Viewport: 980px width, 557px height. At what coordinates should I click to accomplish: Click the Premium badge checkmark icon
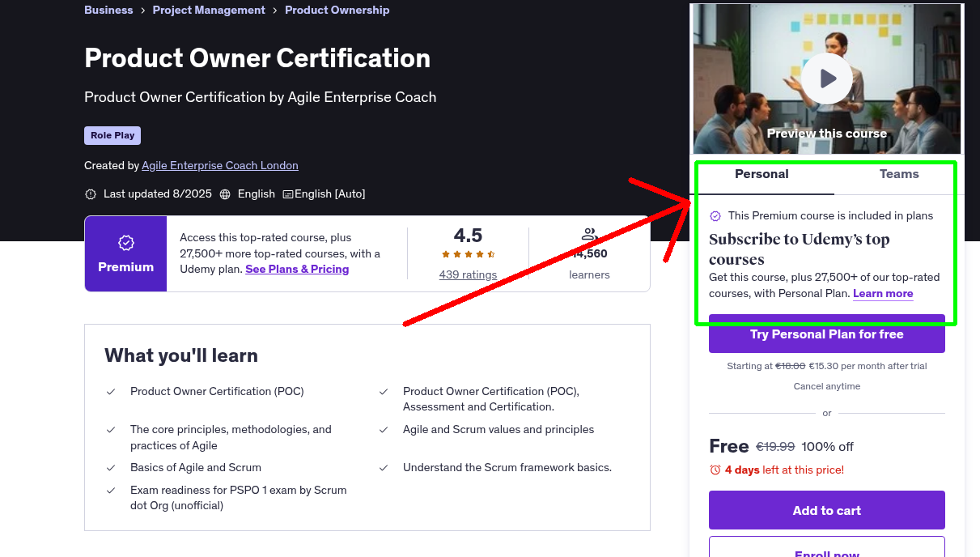(x=125, y=243)
